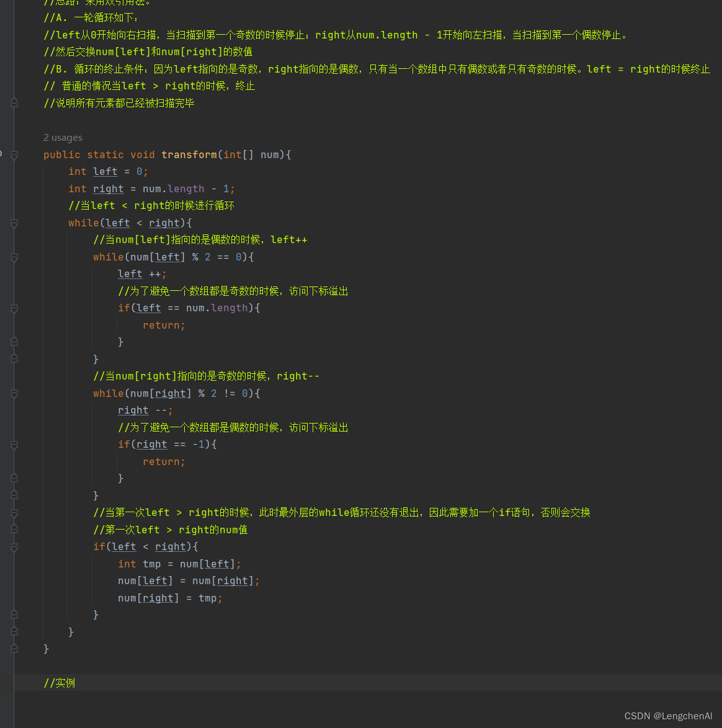Click the underlined left variable declaration
The height and width of the screenshot is (728, 722).
[x=105, y=171]
